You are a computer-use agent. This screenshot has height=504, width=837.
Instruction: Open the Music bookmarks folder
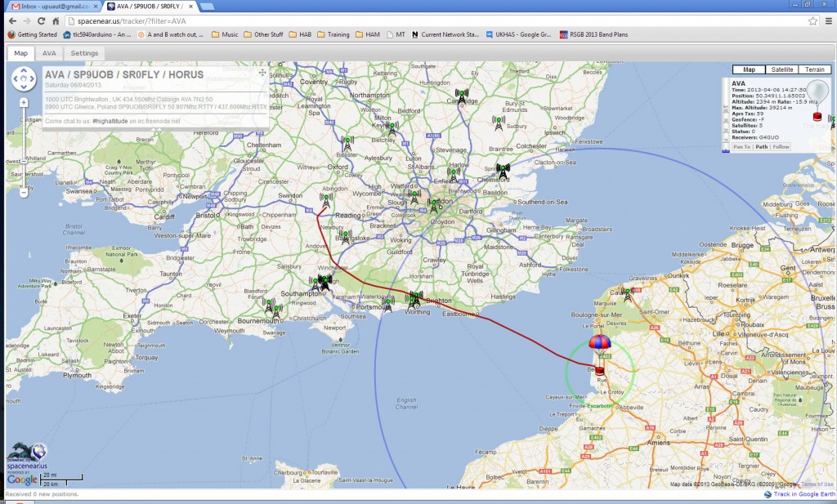coord(225,34)
